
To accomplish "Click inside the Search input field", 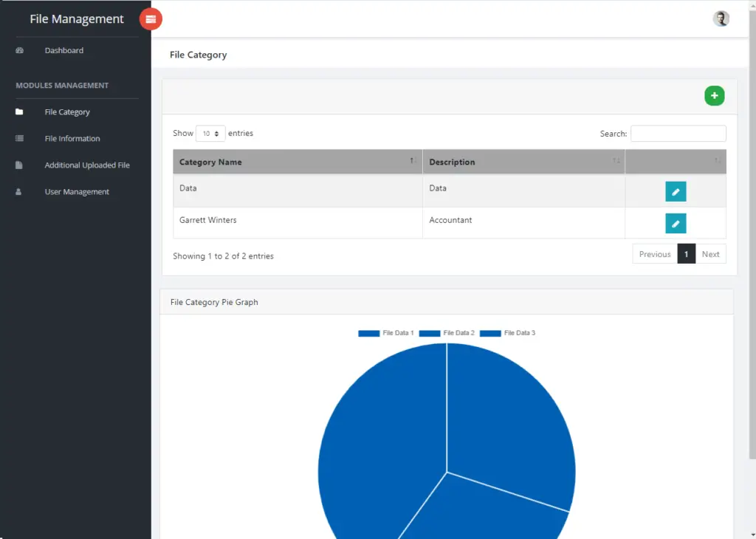I will point(678,133).
